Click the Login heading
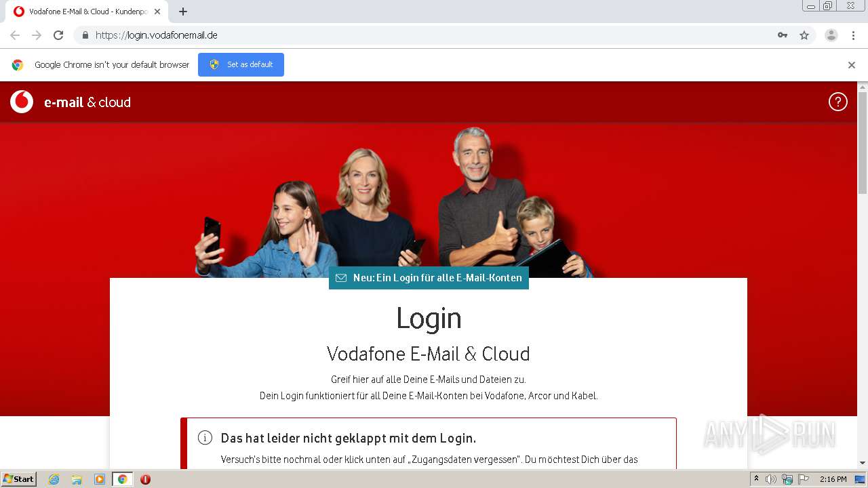 [x=429, y=318]
